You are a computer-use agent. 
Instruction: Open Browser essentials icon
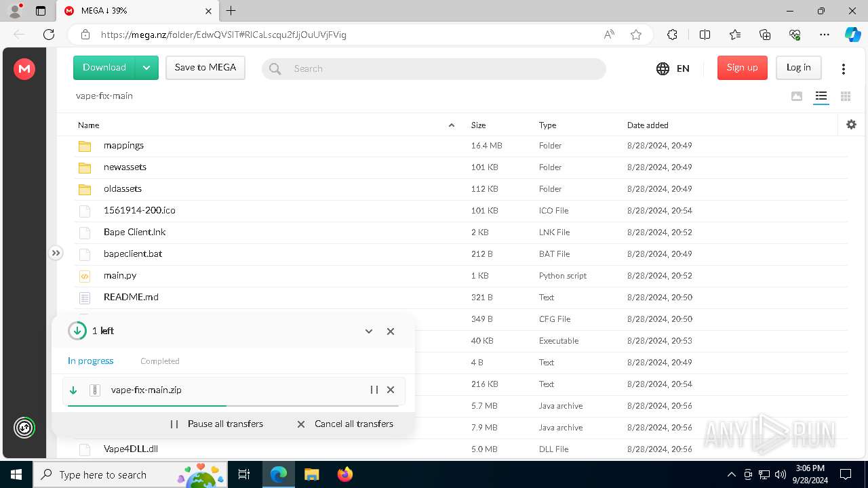coord(795,35)
